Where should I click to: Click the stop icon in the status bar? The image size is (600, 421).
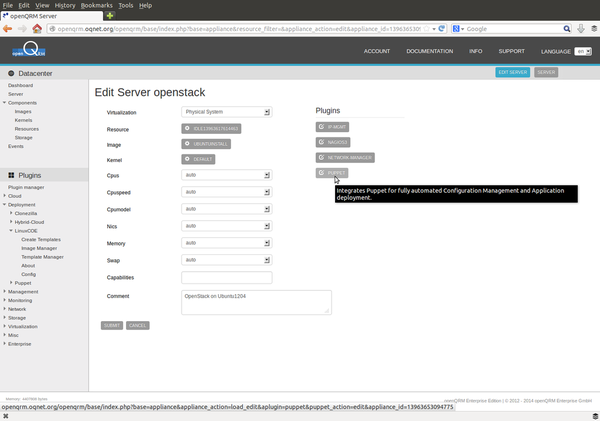pos(5,416)
